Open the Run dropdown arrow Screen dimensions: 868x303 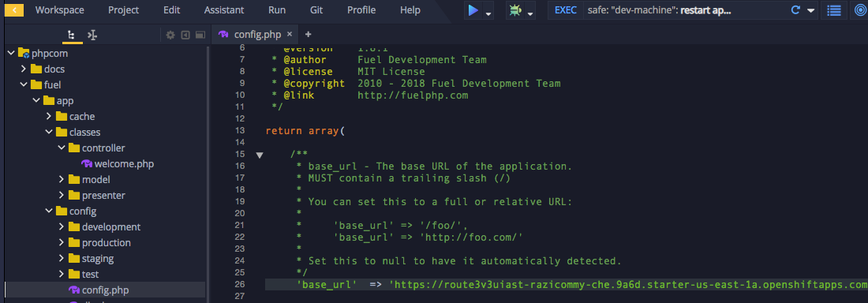(x=488, y=13)
